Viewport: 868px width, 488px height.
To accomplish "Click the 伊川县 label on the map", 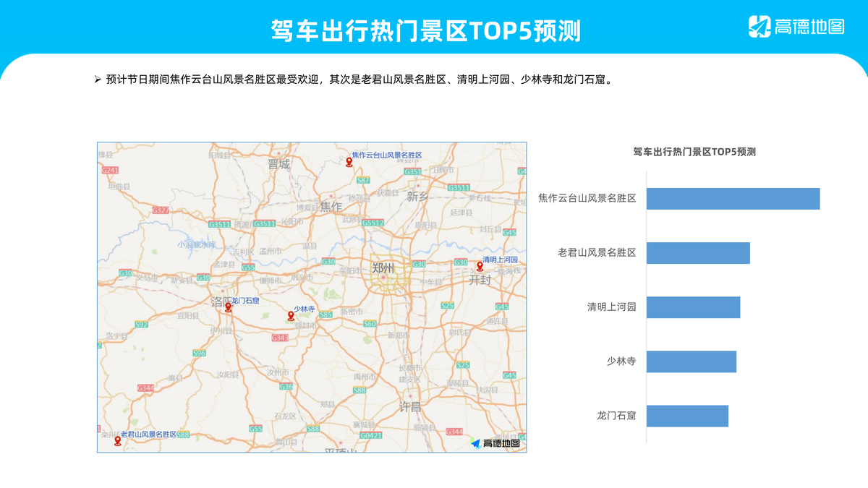I will 220,330.
